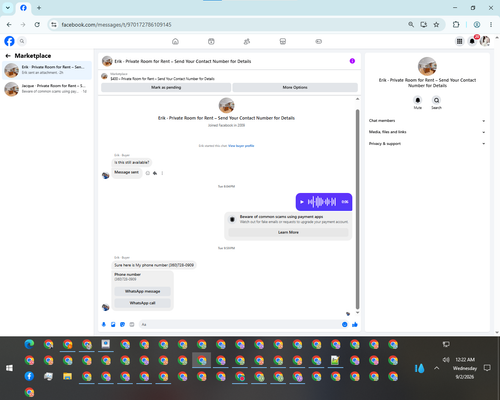Image resolution: width=500 pixels, height=400 pixels.
Task: Open the Windows notification center icon
Action: click(487, 368)
